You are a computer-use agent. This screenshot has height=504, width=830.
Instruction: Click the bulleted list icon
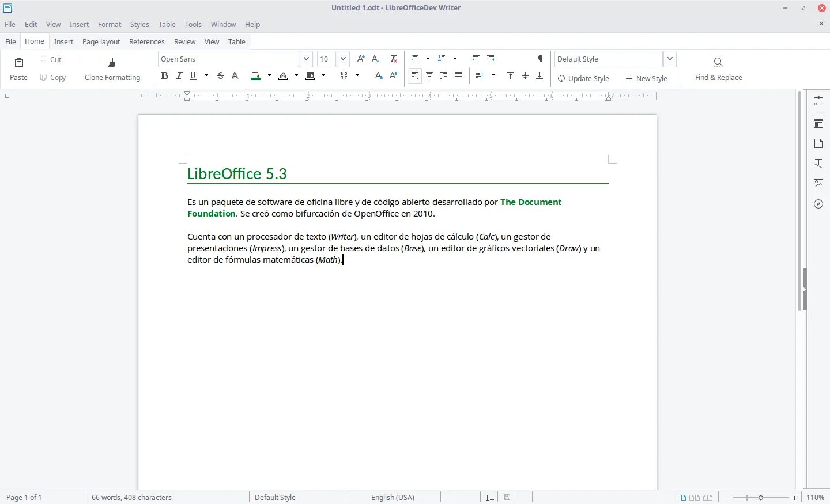tap(415, 59)
